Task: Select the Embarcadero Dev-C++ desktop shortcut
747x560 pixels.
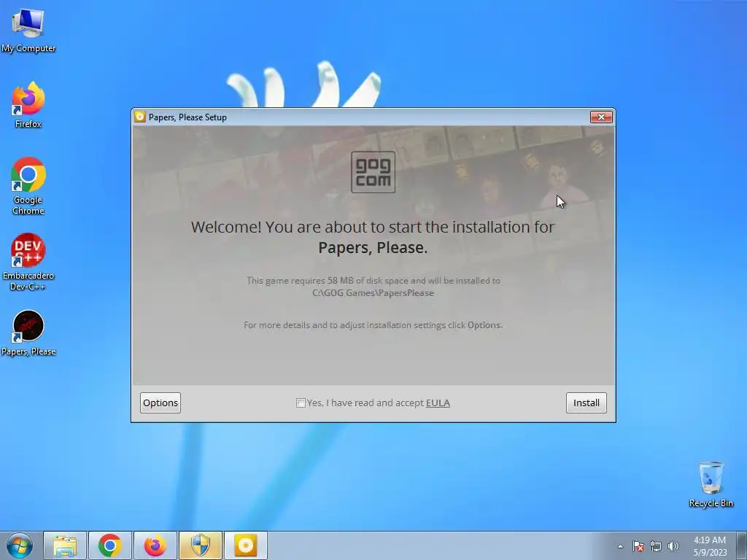Action: [28, 262]
